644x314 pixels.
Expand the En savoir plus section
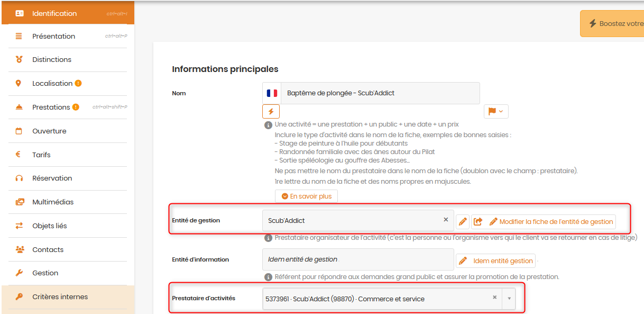click(x=306, y=196)
